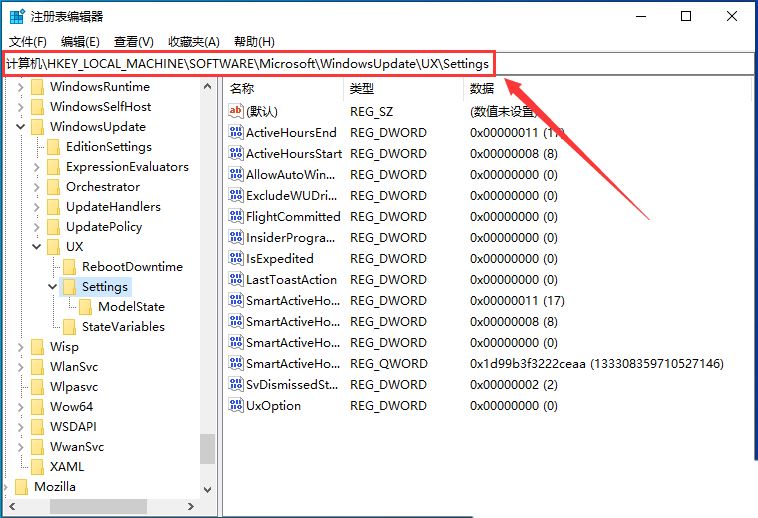Click the EditionSettings folder icon
The height and width of the screenshot is (518, 758).
[x=53, y=147]
